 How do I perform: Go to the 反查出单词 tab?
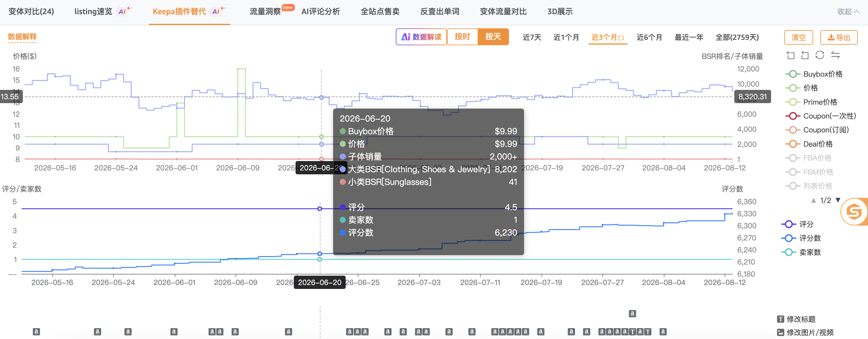coord(440,11)
